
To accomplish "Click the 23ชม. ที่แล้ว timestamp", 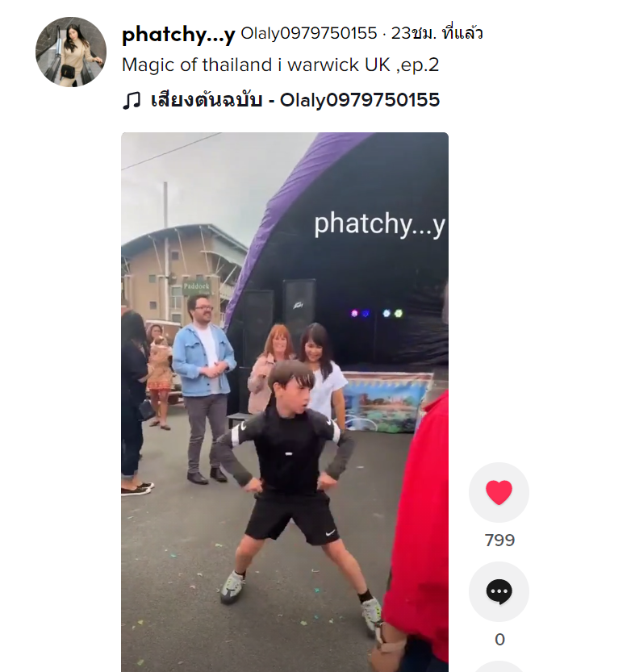I will tap(437, 33).
